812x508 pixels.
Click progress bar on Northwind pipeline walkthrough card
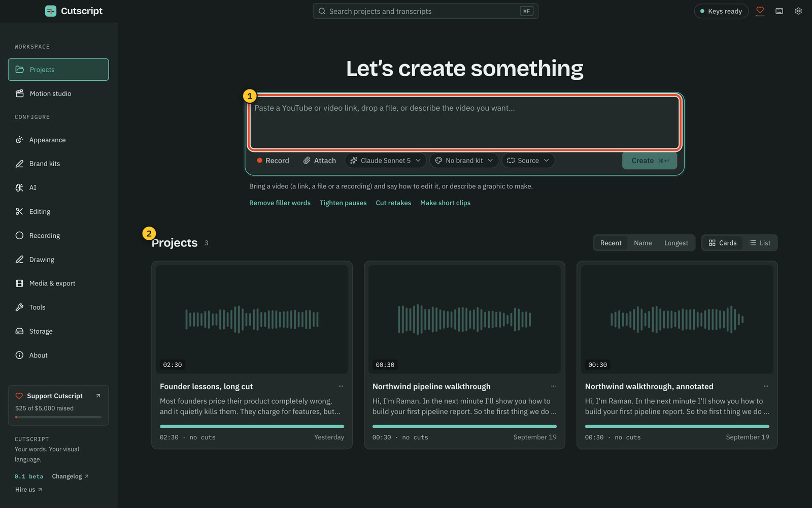(x=464, y=426)
